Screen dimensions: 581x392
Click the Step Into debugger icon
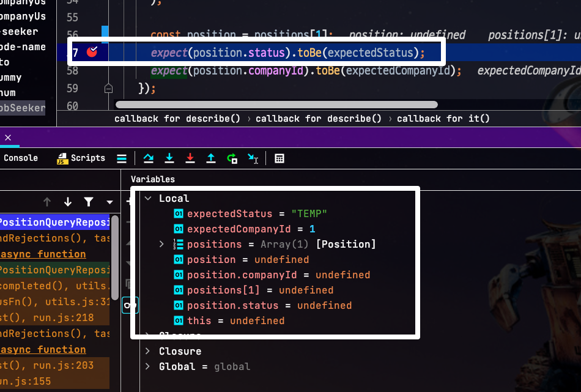(x=169, y=158)
